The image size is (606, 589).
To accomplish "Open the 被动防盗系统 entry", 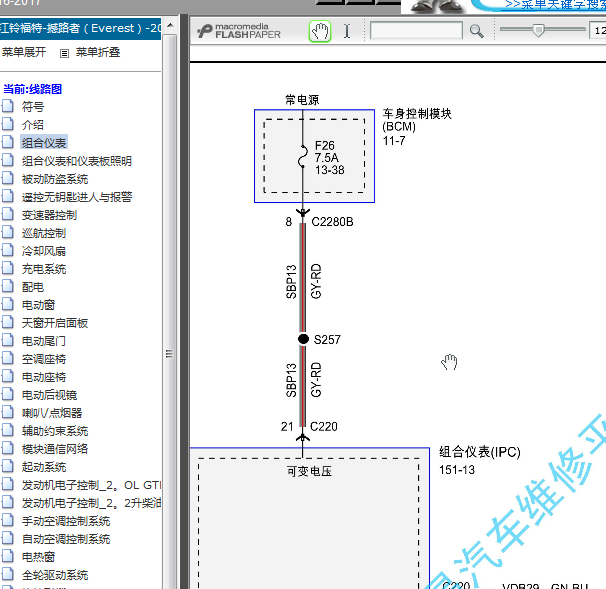I will 55,179.
